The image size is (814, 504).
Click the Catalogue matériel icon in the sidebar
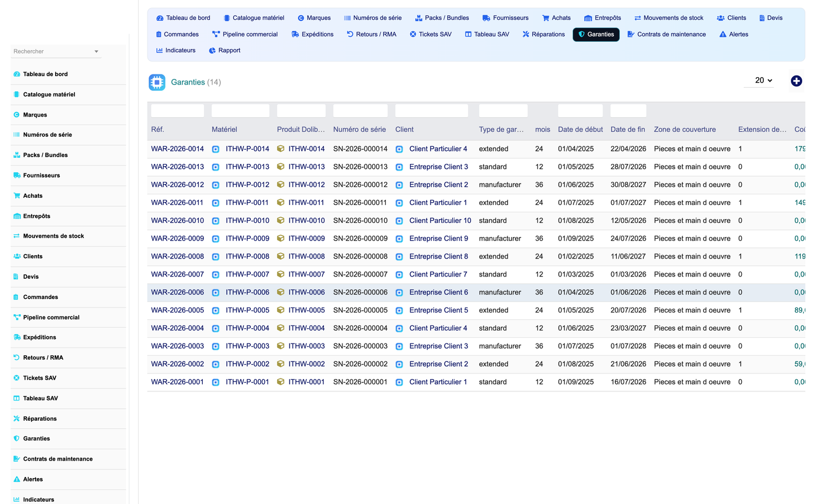point(17,95)
